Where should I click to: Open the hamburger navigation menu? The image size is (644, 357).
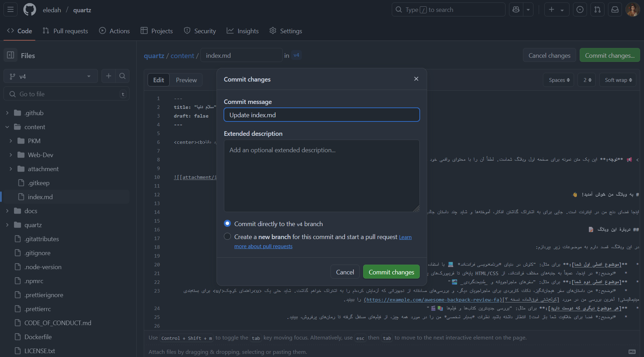coord(10,9)
